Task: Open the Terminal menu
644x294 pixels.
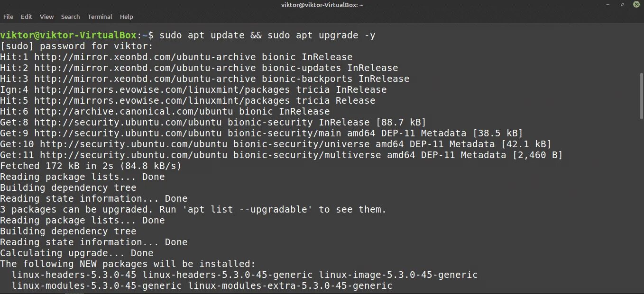Action: 100,17
